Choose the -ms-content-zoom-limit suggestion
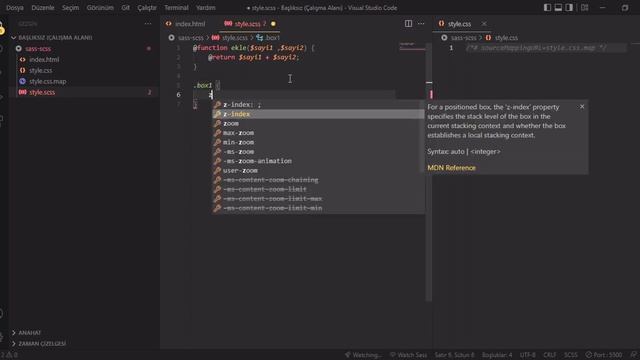640x360 pixels. tap(318, 189)
